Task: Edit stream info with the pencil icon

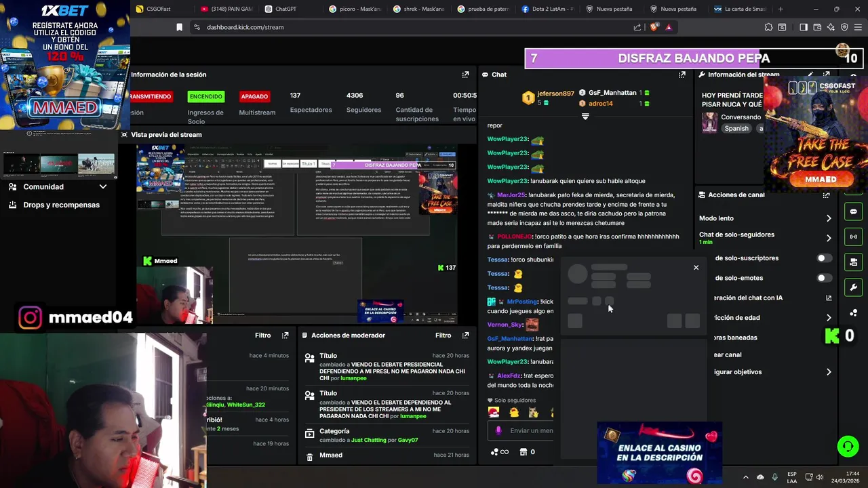Action: point(810,75)
